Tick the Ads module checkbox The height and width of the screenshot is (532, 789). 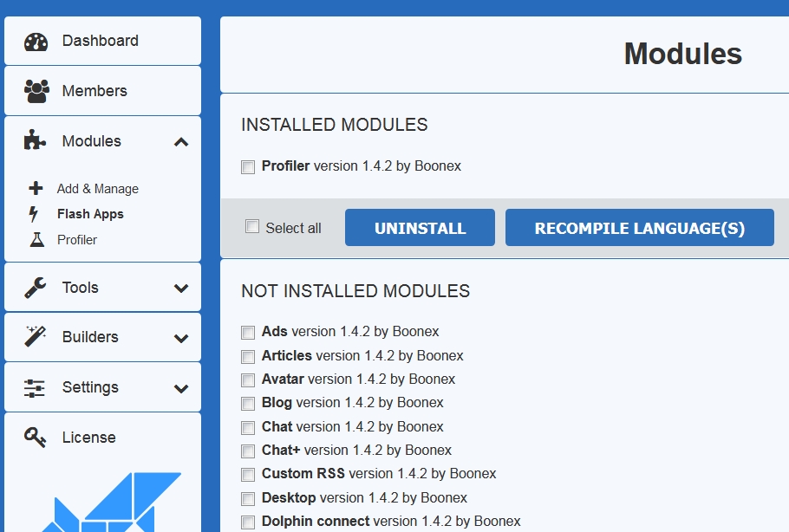pos(248,332)
